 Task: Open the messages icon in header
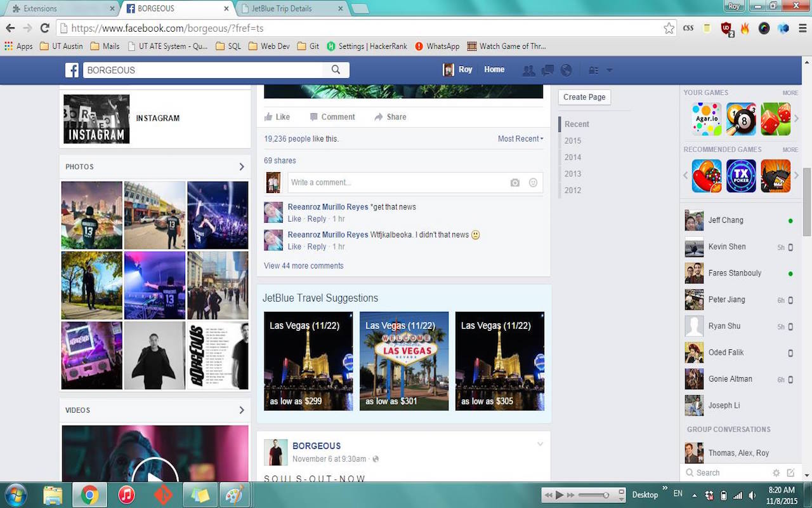click(x=547, y=70)
